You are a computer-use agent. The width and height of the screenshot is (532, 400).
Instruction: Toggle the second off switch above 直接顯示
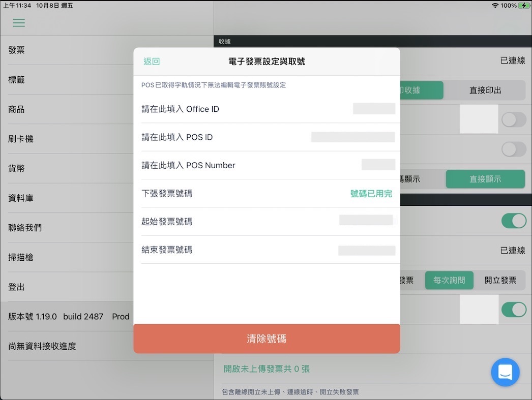[514, 149]
